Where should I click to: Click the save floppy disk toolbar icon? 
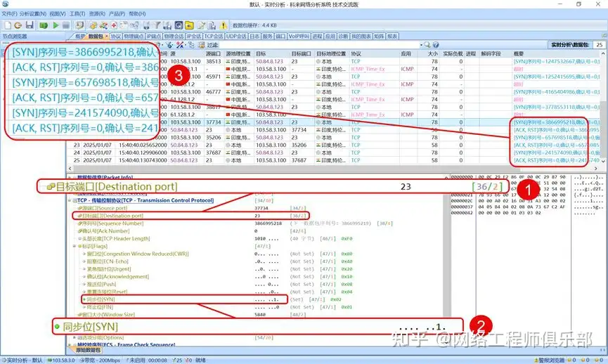coord(29,25)
